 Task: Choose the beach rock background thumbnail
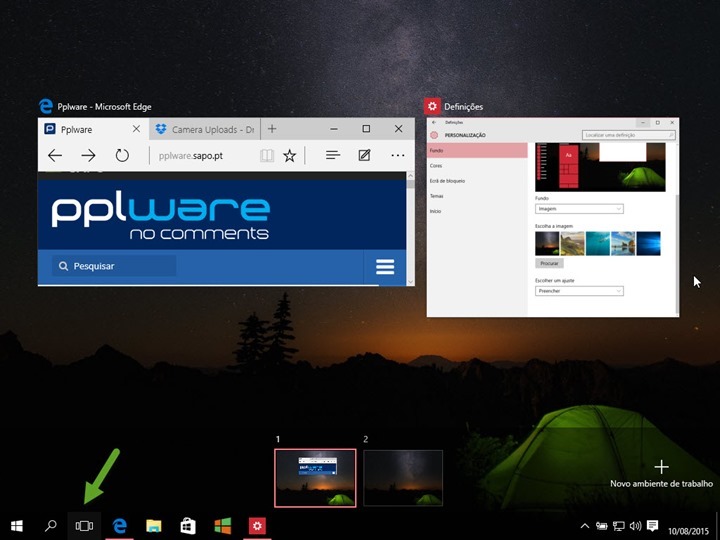(623, 243)
